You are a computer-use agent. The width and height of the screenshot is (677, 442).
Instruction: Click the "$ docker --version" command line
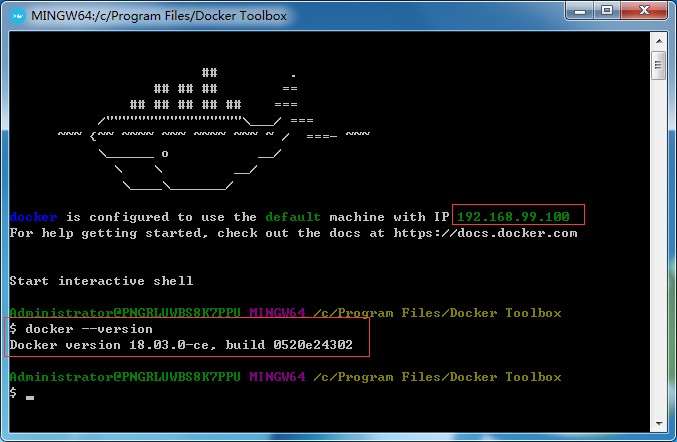point(81,329)
